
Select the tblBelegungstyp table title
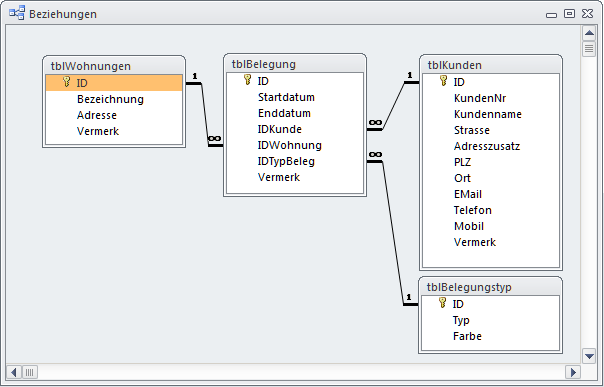point(469,287)
